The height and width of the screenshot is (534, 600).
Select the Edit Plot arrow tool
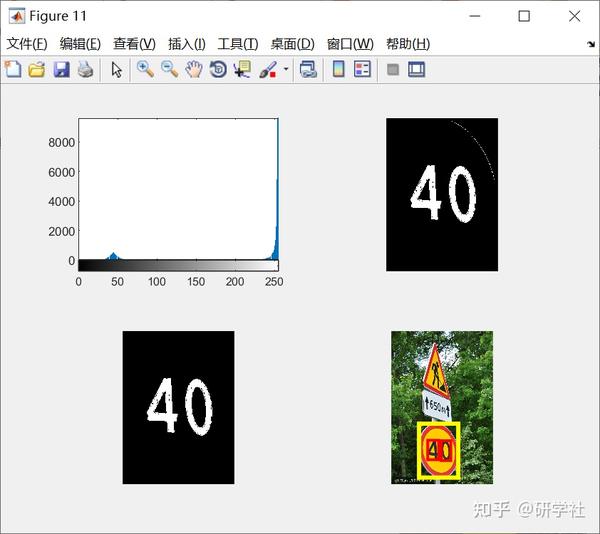click(116, 70)
